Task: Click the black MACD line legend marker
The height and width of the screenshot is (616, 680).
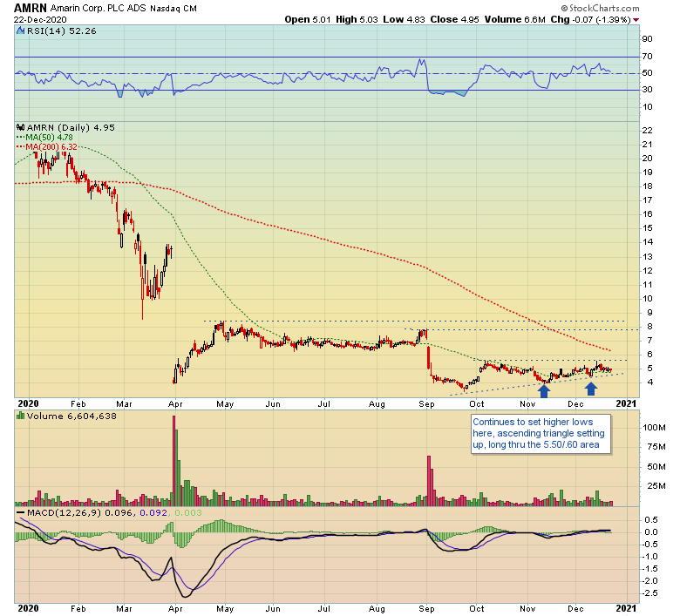Action: 20,512
